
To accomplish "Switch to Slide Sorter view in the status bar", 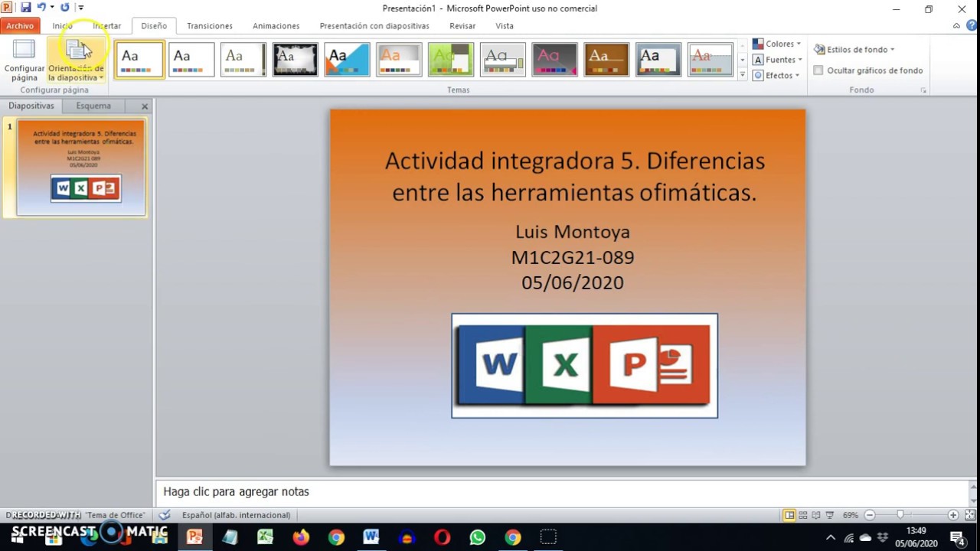I will pyautogui.click(x=803, y=515).
